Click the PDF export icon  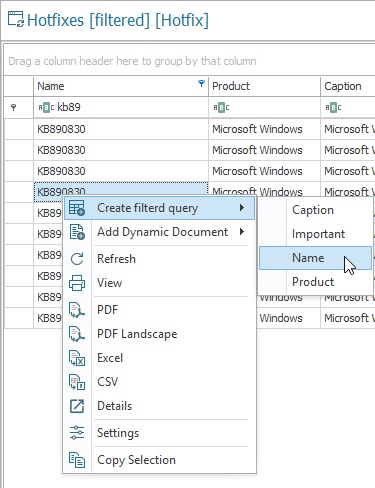click(x=77, y=310)
